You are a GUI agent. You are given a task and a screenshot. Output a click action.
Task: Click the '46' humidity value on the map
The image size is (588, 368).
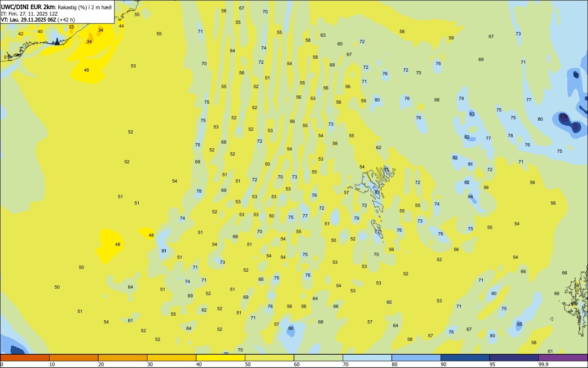pos(86,70)
